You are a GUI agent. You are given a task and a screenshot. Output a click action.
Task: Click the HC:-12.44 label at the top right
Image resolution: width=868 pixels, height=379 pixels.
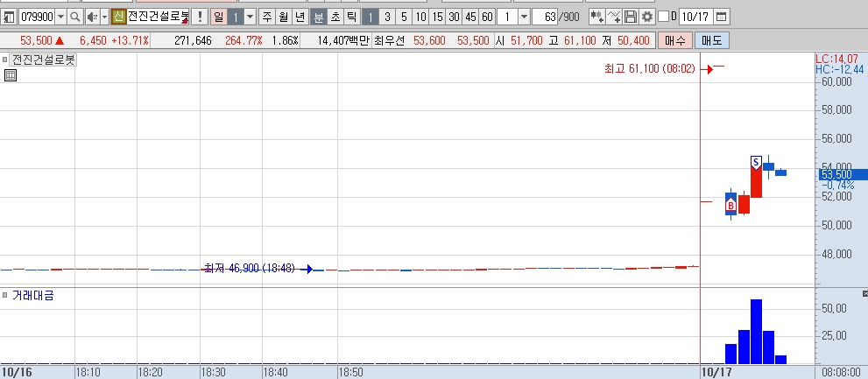pos(840,69)
